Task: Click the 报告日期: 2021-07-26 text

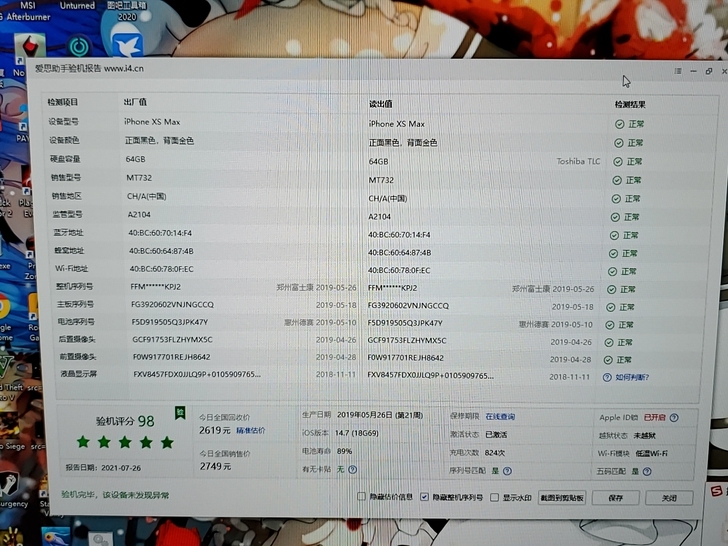Action: tap(103, 468)
